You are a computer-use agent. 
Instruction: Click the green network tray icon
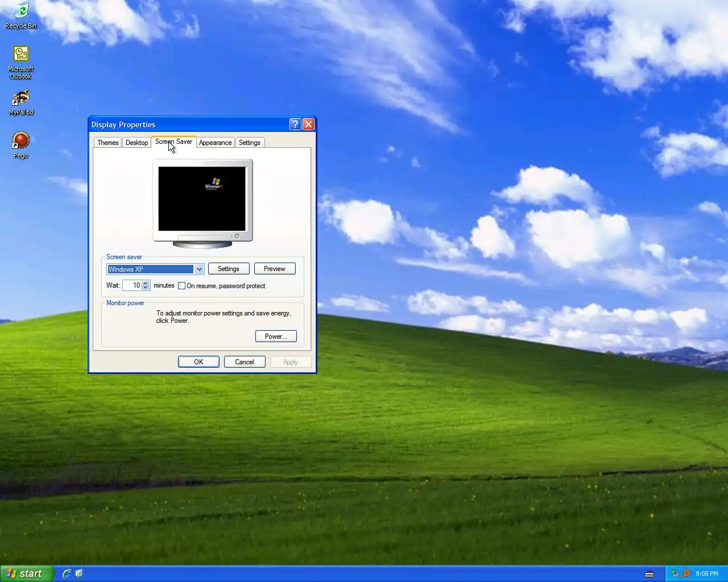[x=675, y=573]
